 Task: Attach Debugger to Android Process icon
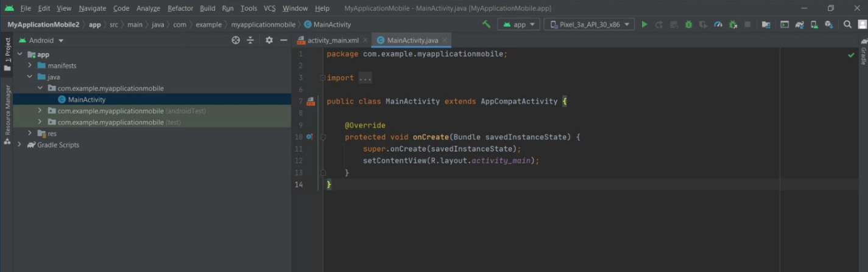point(733,24)
